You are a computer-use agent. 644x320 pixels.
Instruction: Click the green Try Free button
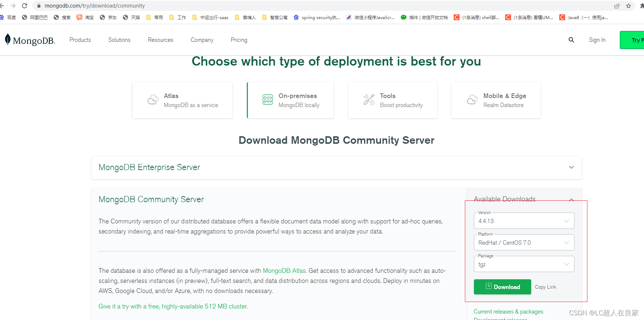click(632, 40)
